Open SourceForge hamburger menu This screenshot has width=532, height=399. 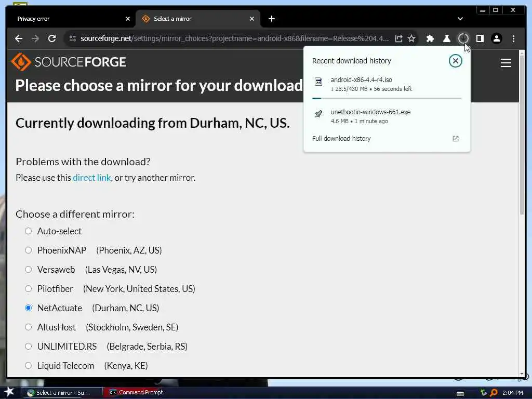pos(506,63)
